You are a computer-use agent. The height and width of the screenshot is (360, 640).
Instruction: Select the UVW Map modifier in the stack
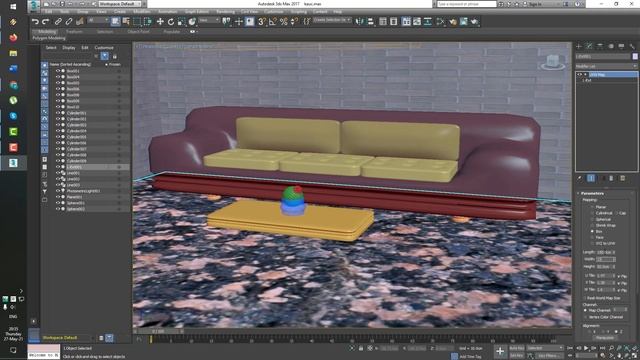pyautogui.click(x=607, y=75)
